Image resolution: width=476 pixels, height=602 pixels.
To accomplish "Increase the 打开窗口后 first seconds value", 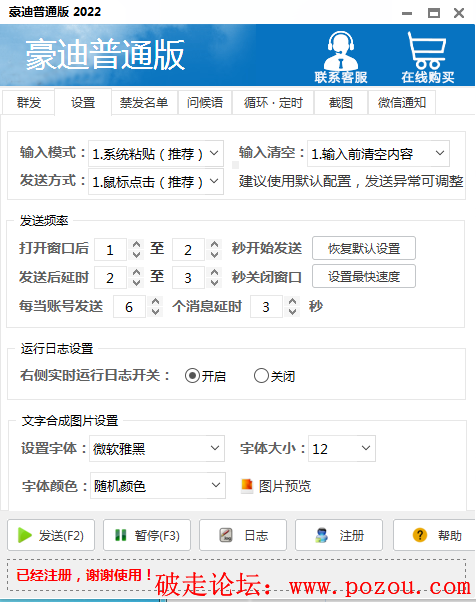I will [x=136, y=244].
